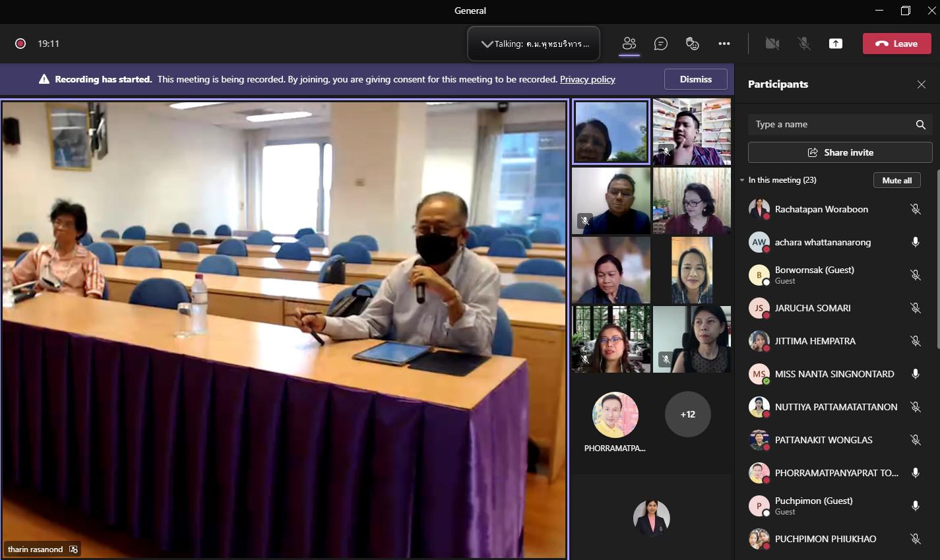Click the pin icon beside tharin rasanond
The height and width of the screenshot is (560, 940).
73,549
